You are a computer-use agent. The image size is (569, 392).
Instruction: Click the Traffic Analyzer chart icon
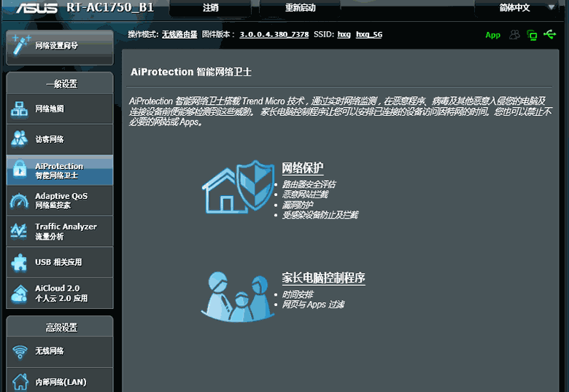pos(18,231)
